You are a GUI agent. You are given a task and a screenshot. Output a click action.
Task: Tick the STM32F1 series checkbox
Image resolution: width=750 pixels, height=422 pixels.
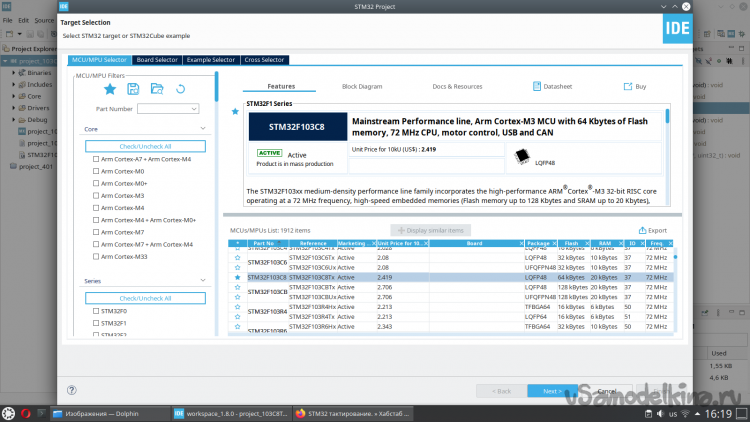[96, 323]
